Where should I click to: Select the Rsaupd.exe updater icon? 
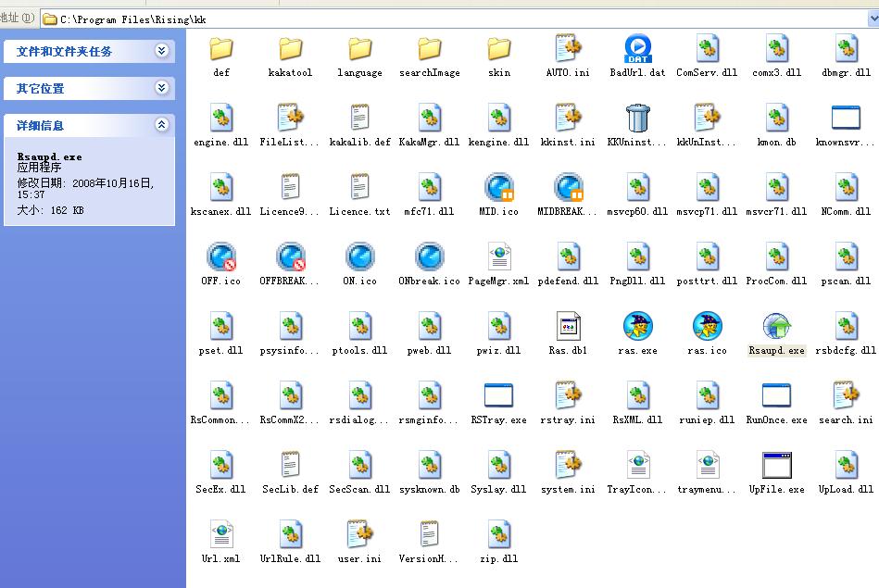point(776,326)
